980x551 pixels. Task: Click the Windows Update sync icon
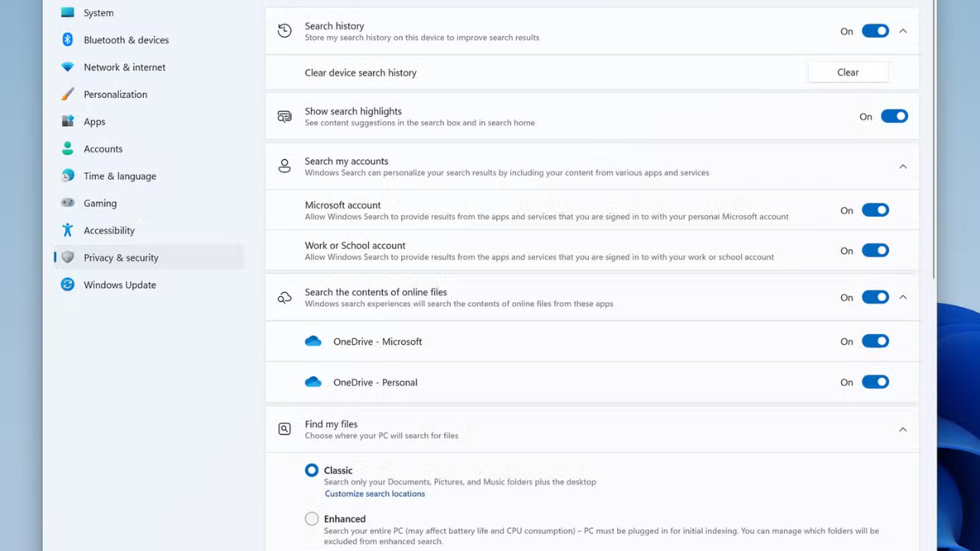click(67, 285)
